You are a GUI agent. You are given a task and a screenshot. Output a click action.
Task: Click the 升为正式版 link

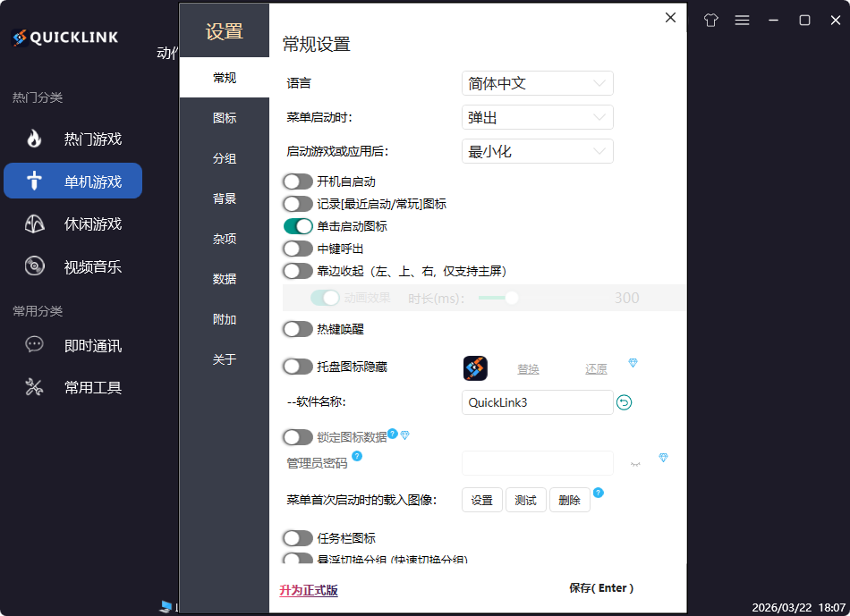[x=308, y=592]
